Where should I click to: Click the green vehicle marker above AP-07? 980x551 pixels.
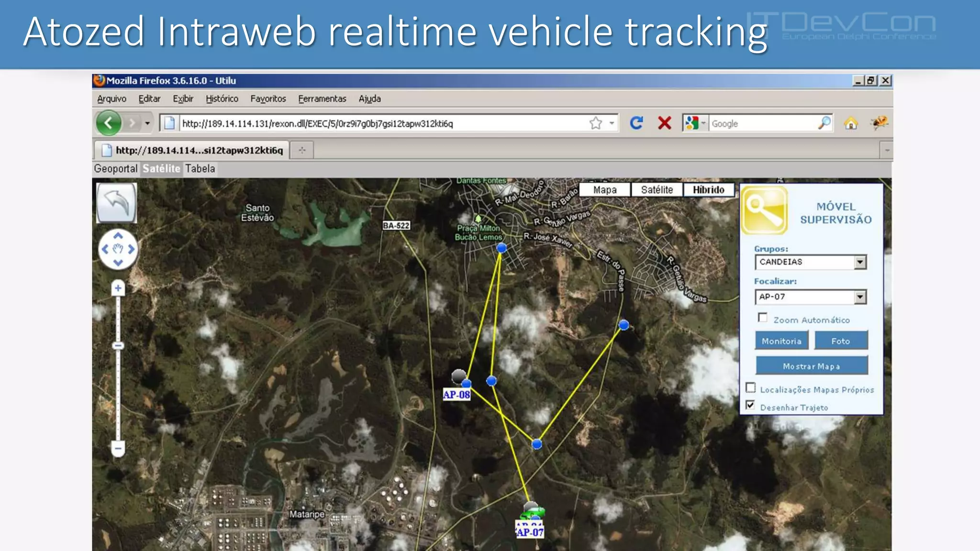(532, 513)
